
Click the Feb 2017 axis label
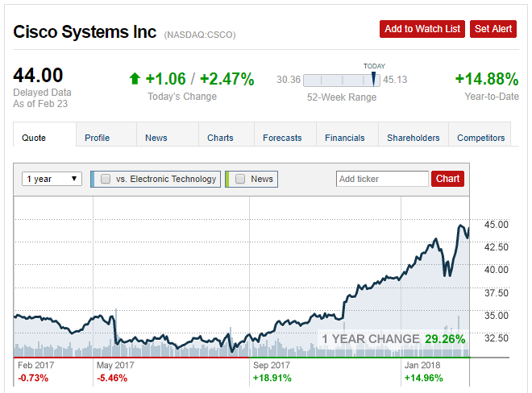coord(36,365)
